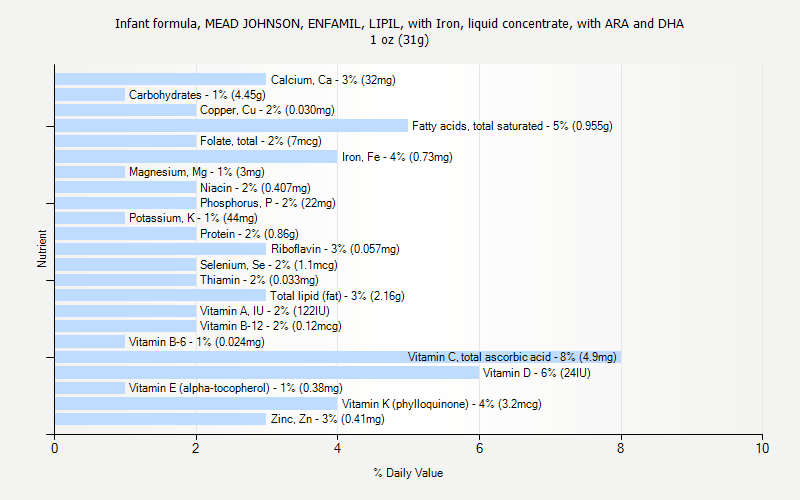Click the Zinc, Zn - 3% (0.41mg) label
The height and width of the screenshot is (500, 800).
click(x=328, y=419)
